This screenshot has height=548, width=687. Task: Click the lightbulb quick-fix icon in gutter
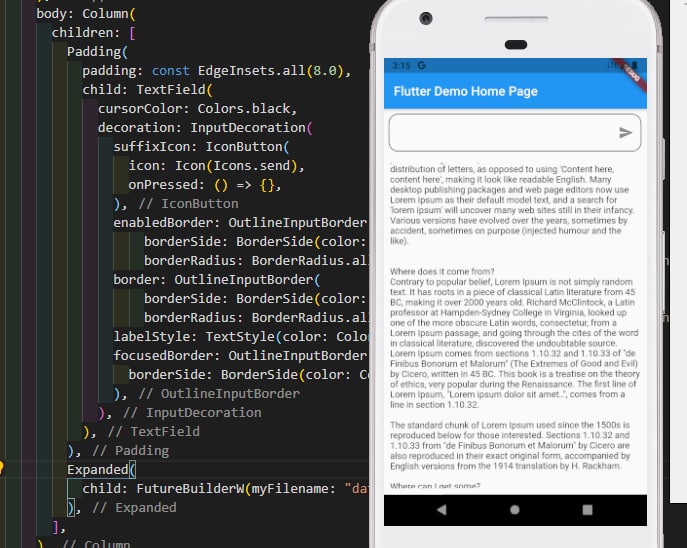(x=1, y=467)
